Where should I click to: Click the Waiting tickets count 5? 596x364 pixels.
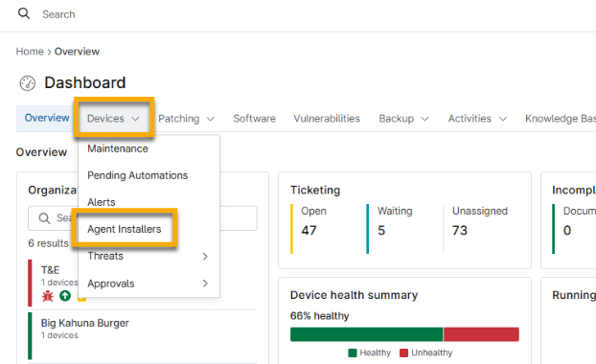381,230
